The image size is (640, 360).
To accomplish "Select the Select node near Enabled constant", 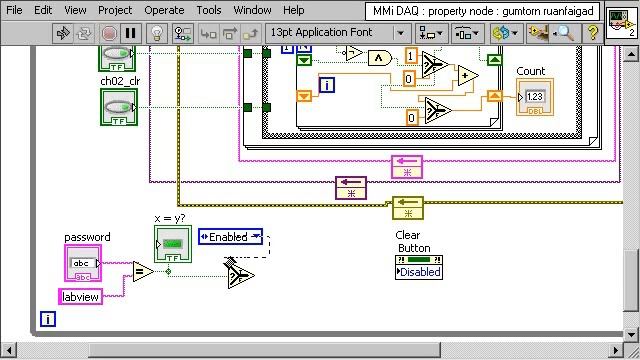I will pyautogui.click(x=240, y=276).
